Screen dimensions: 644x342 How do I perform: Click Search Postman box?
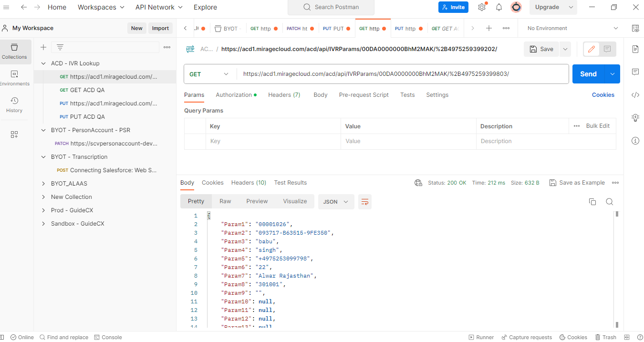coord(331,7)
